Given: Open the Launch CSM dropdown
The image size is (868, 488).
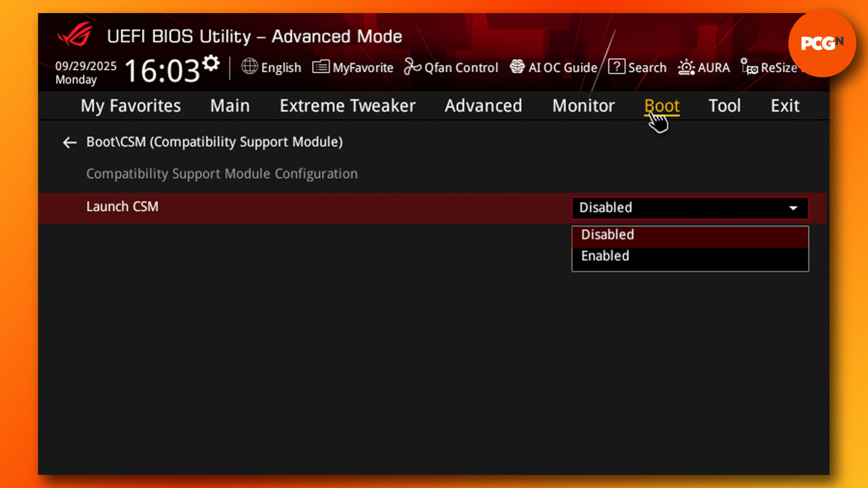Looking at the screenshot, I should click(690, 208).
